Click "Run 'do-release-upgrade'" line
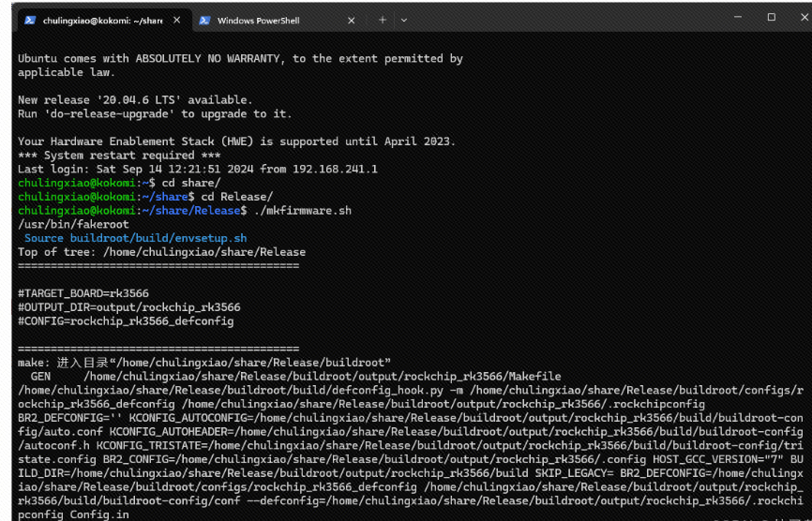This screenshot has height=521, width=812. pyautogui.click(x=155, y=113)
